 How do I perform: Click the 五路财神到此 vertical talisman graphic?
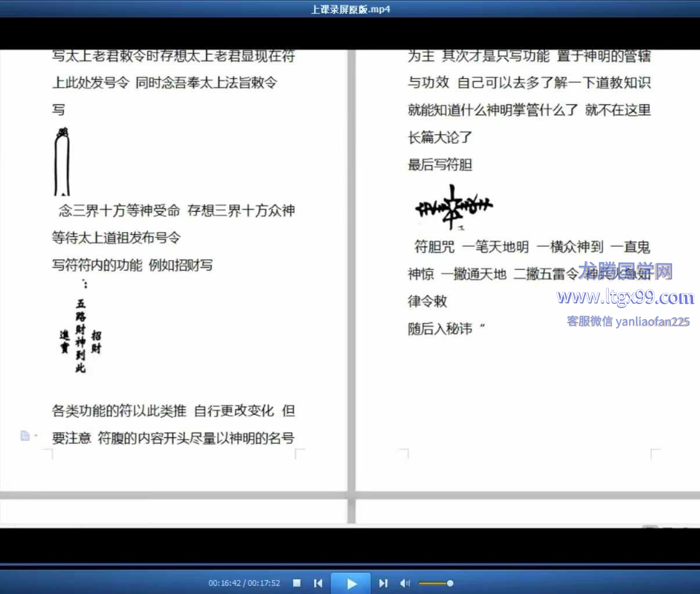[x=80, y=334]
